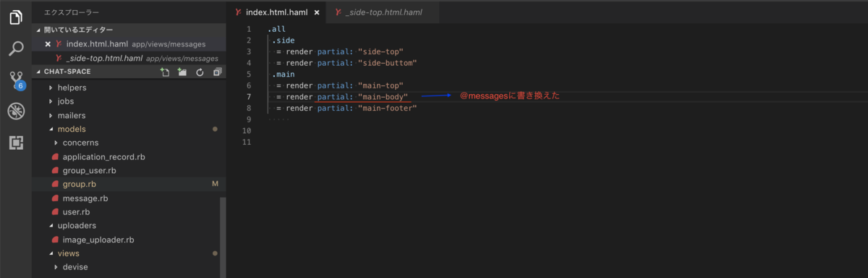This screenshot has height=278, width=868.
Task: Expand the devise folder
Action: (75, 267)
